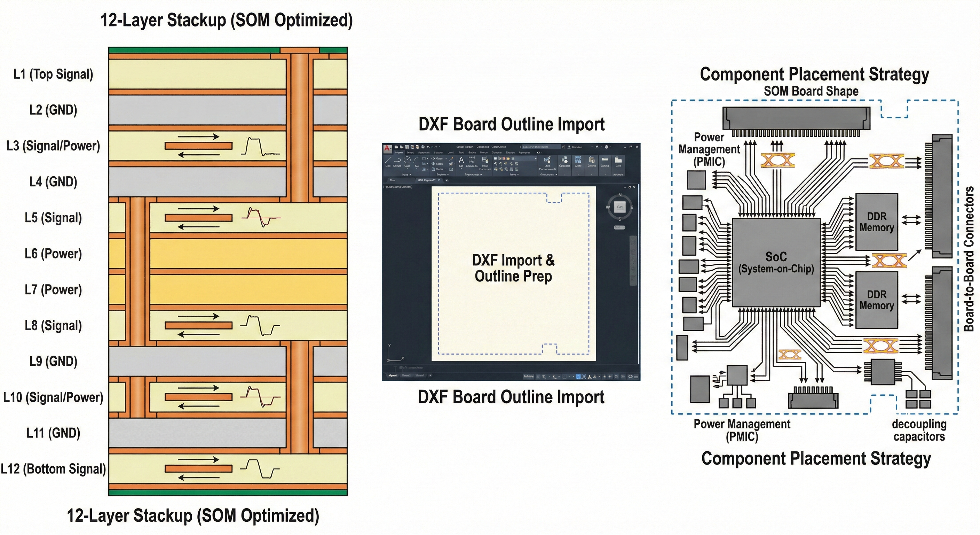This screenshot has width=980, height=535.
Task: Click the large Text 'A' annotation tool
Action: 461,160
